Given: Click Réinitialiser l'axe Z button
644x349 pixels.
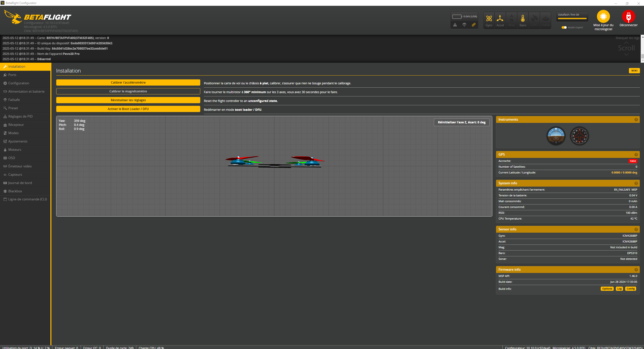Looking at the screenshot, I should 461,122.
